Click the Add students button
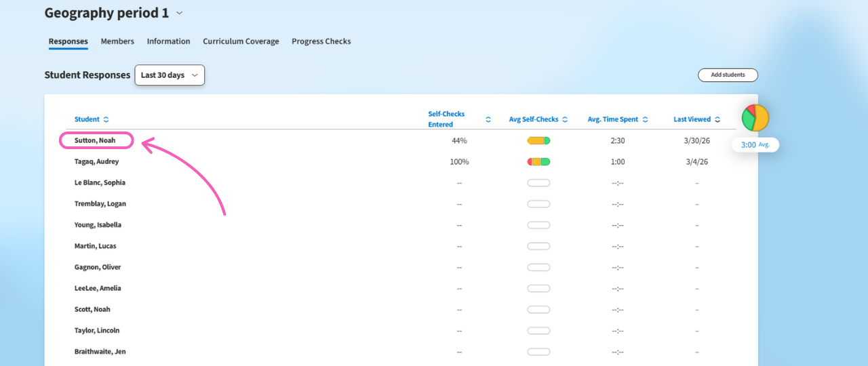Image resolution: width=868 pixels, height=366 pixels. [x=728, y=75]
